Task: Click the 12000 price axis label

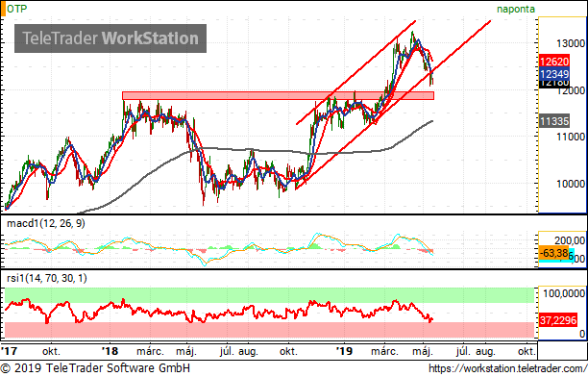Action: [571, 90]
